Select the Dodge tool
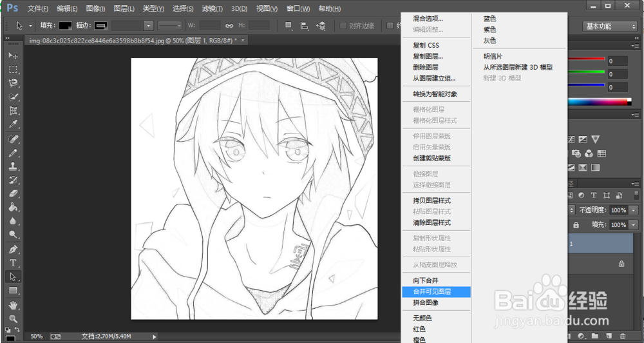 pyautogui.click(x=13, y=235)
